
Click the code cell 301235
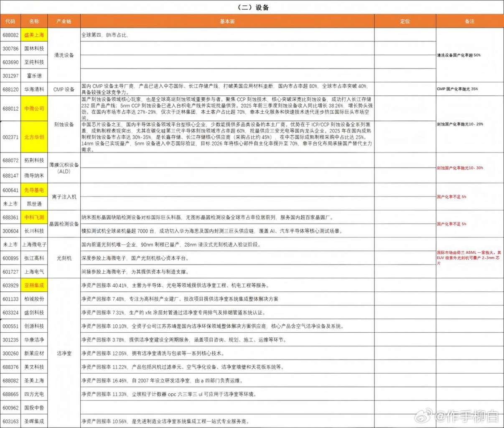10,340
